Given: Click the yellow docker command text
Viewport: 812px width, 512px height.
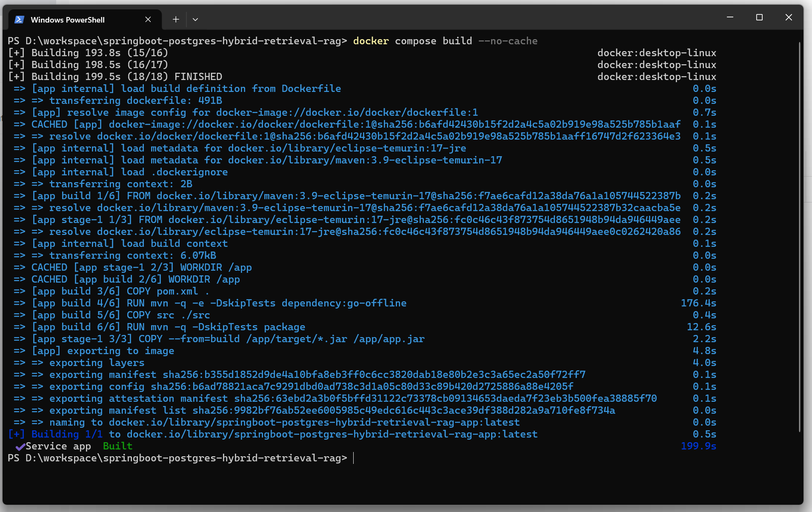Looking at the screenshot, I should tap(370, 41).
